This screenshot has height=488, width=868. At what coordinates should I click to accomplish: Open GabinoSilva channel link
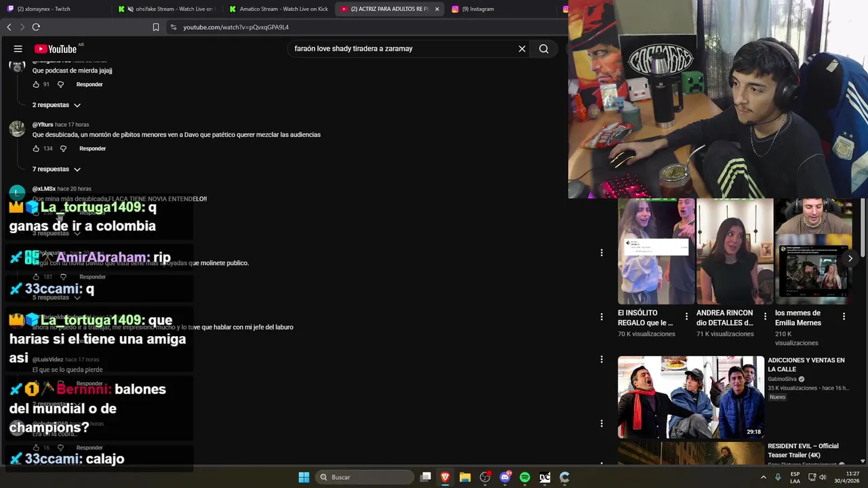[x=782, y=379]
